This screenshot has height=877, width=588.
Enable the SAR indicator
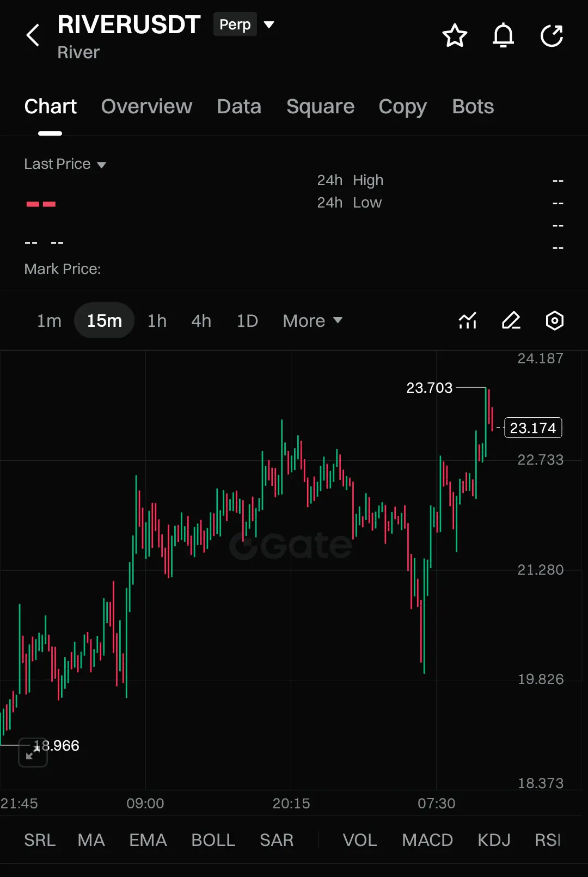276,840
